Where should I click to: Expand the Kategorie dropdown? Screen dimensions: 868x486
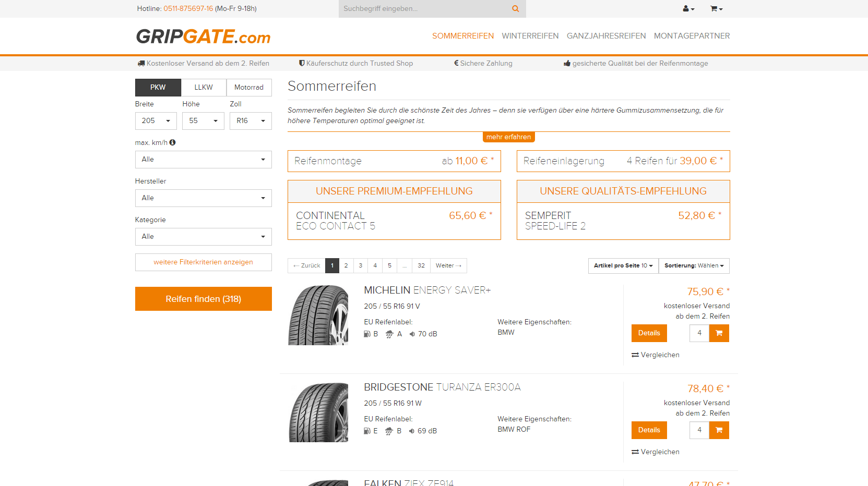204,237
